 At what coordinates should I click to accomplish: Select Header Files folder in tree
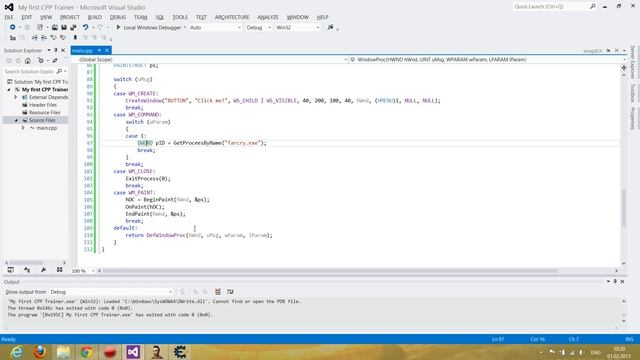pos(43,105)
